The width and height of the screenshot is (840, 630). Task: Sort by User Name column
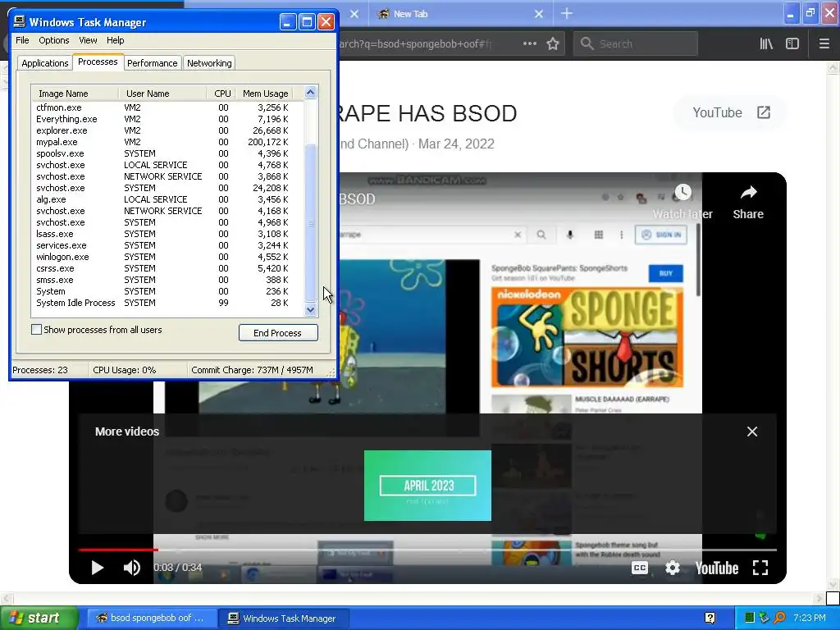[162, 94]
